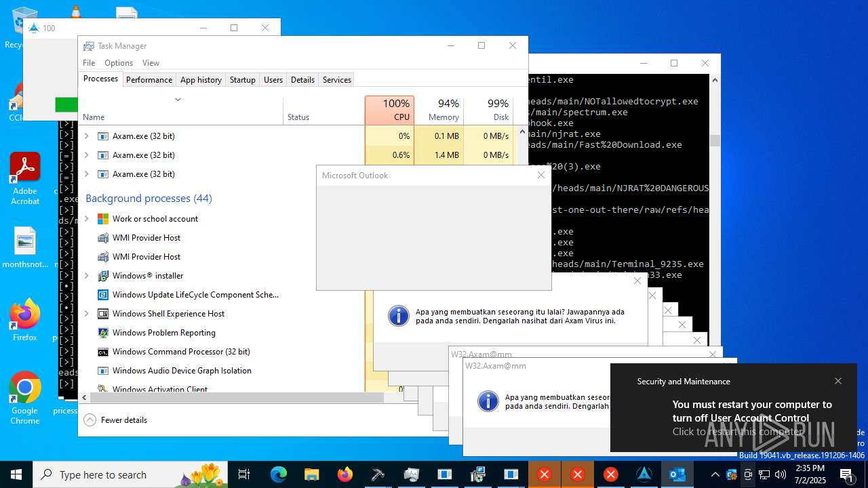Select the Windows Problem Reporting icon
Viewport: 868px width, 488px height.
(103, 333)
